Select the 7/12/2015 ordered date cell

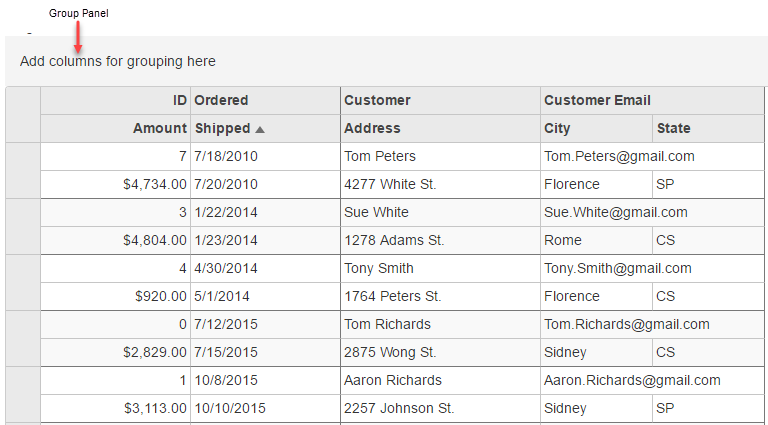coord(226,324)
